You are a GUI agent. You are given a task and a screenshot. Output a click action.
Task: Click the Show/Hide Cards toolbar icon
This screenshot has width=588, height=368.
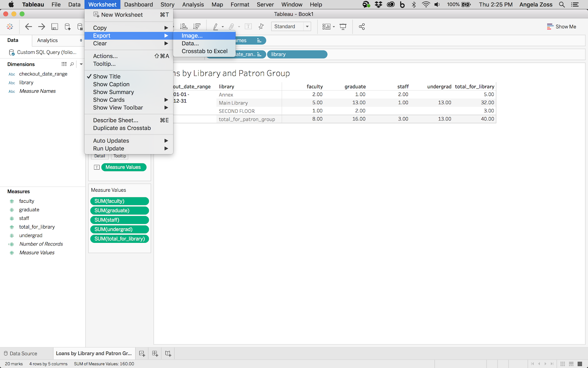(x=326, y=26)
